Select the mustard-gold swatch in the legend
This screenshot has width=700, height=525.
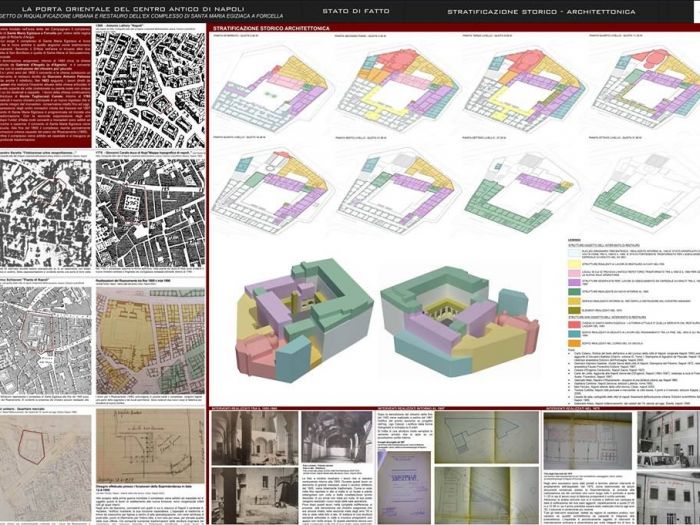click(x=574, y=301)
